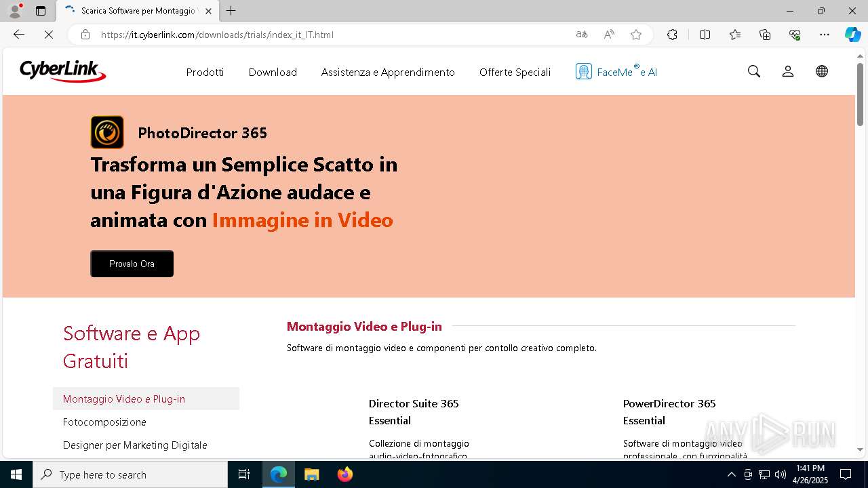Select Fotocomposizione sidebar item

(x=104, y=422)
